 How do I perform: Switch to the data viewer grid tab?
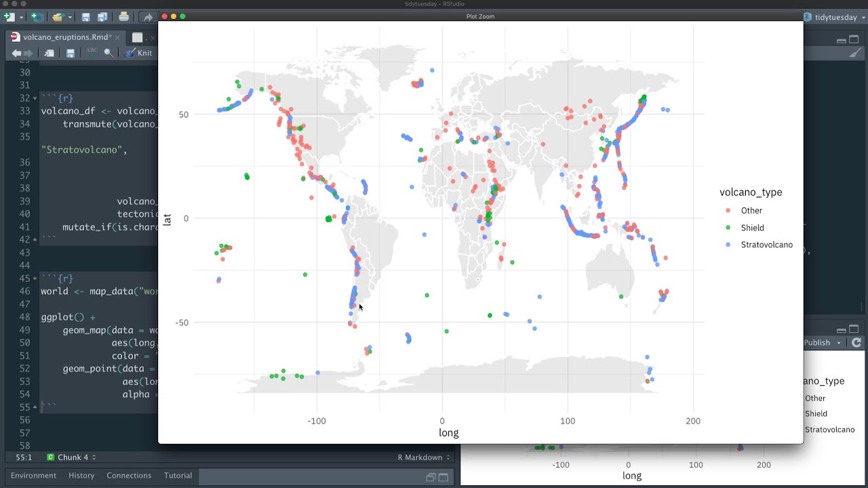138,37
